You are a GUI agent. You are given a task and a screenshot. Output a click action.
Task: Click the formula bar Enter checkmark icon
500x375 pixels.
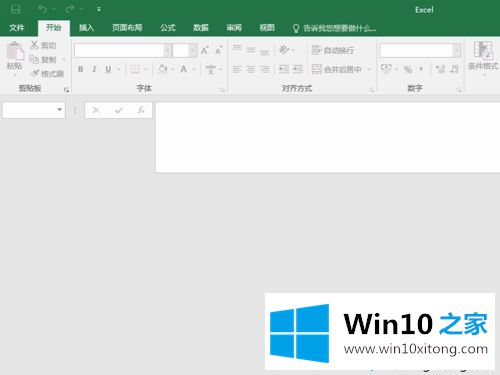coord(119,110)
